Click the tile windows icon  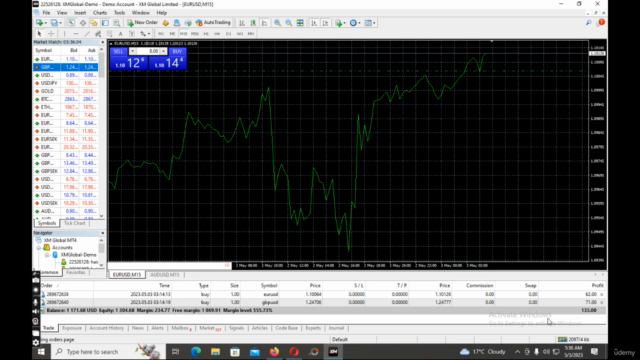tap(300, 23)
